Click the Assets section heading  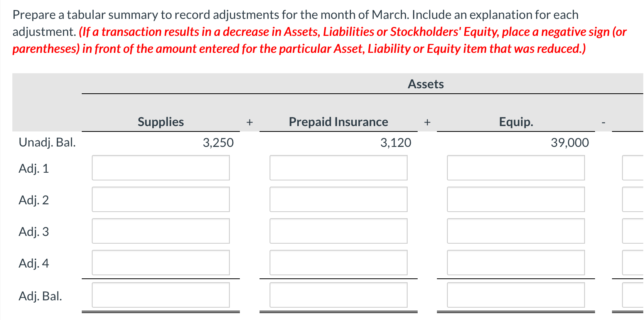[x=426, y=84]
